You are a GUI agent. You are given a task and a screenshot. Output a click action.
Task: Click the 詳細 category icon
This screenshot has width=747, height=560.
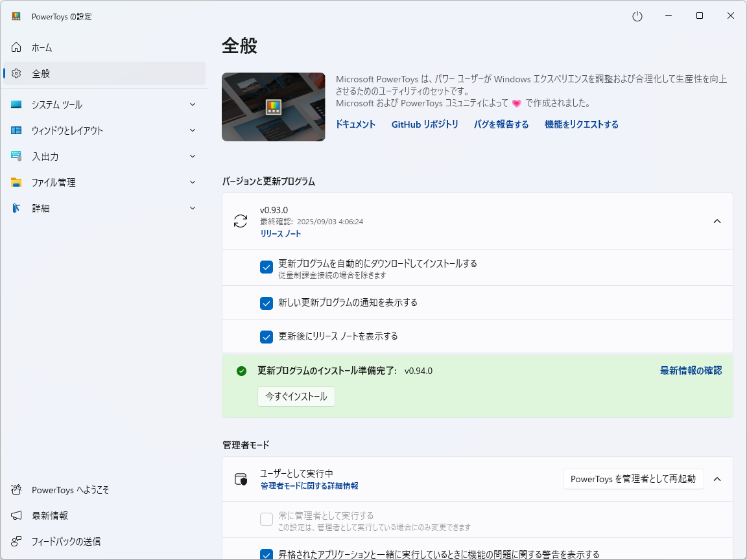click(x=16, y=208)
